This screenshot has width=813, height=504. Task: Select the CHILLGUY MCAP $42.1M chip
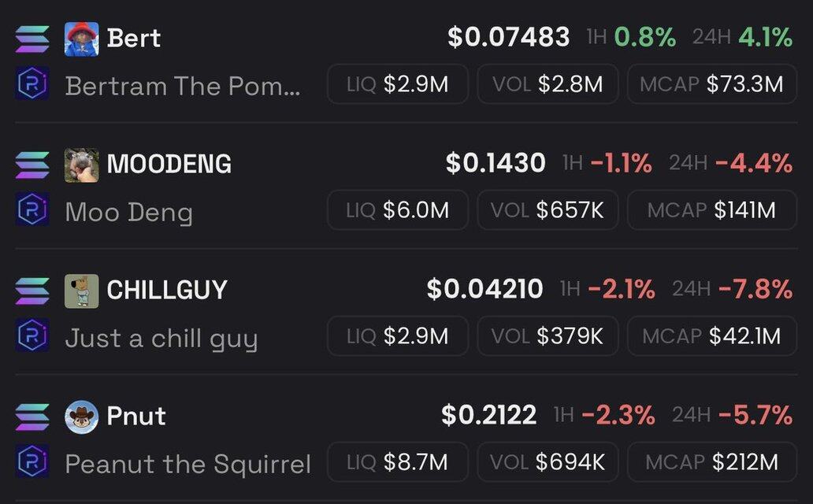click(x=712, y=336)
